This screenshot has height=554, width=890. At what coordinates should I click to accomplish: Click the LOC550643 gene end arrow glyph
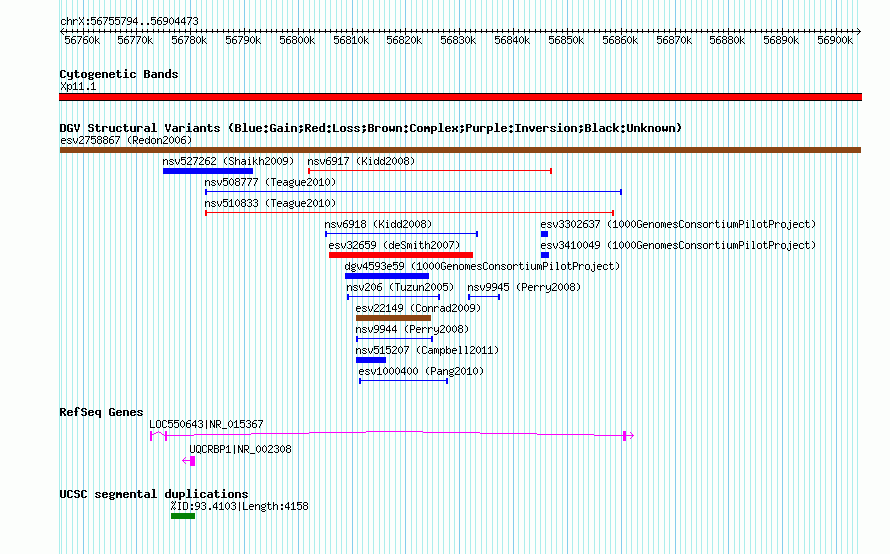(x=628, y=436)
